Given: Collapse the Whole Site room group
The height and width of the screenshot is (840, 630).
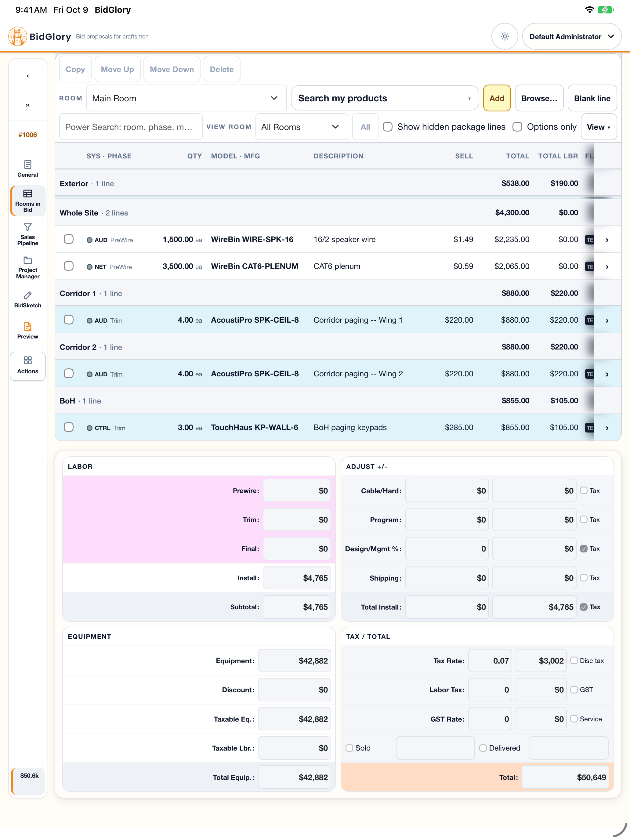Looking at the screenshot, I should coord(338,213).
